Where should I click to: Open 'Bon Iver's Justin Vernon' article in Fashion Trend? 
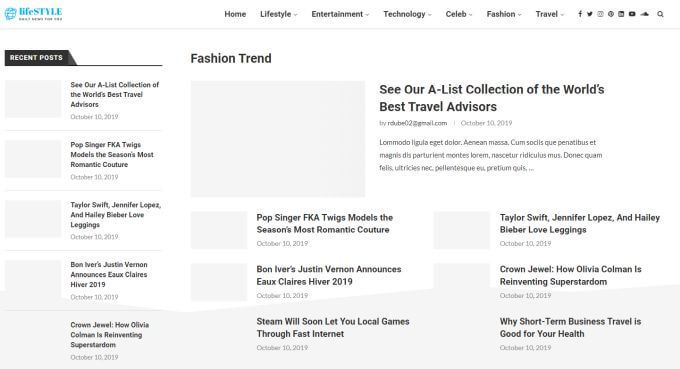coord(329,275)
